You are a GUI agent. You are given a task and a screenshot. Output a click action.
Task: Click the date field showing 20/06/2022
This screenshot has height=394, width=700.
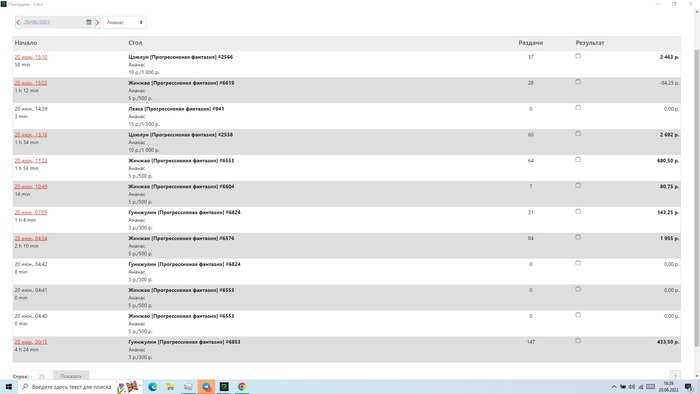coord(52,22)
